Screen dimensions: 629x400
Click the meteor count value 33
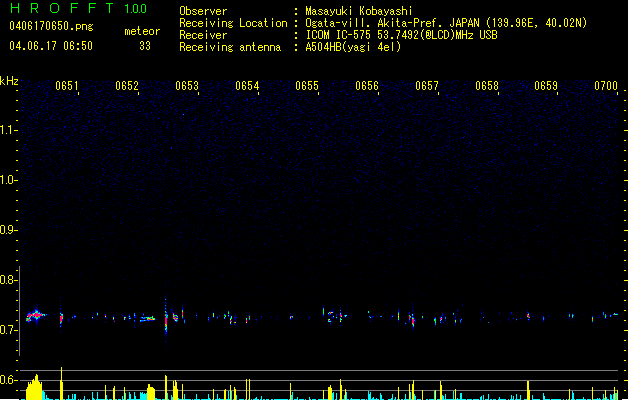pyautogui.click(x=145, y=46)
